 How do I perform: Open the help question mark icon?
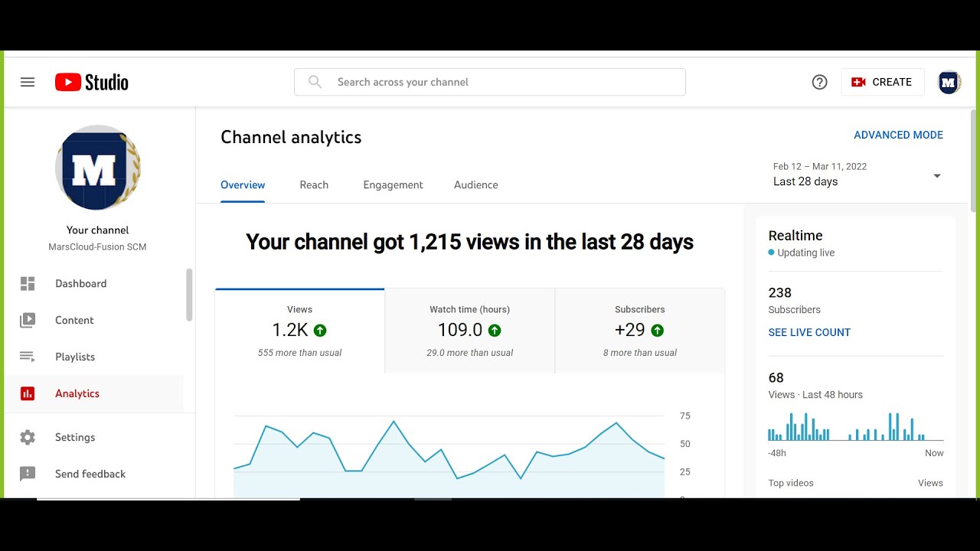819,82
